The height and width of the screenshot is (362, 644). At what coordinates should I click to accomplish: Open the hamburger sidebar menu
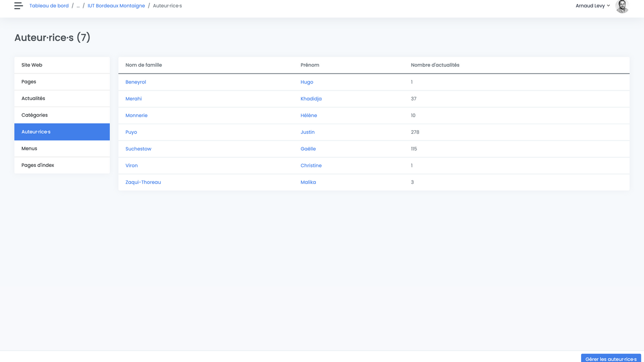point(19,6)
